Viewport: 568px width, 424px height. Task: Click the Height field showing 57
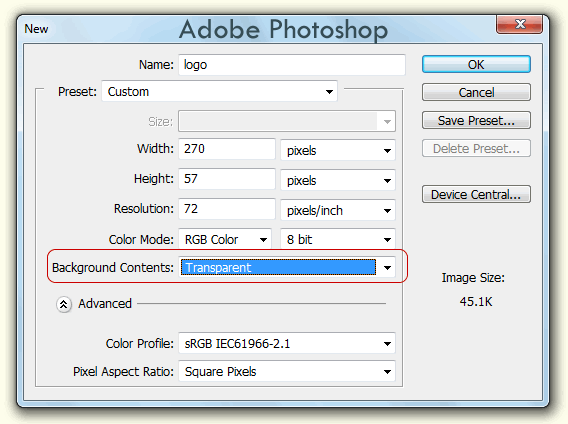[227, 179]
